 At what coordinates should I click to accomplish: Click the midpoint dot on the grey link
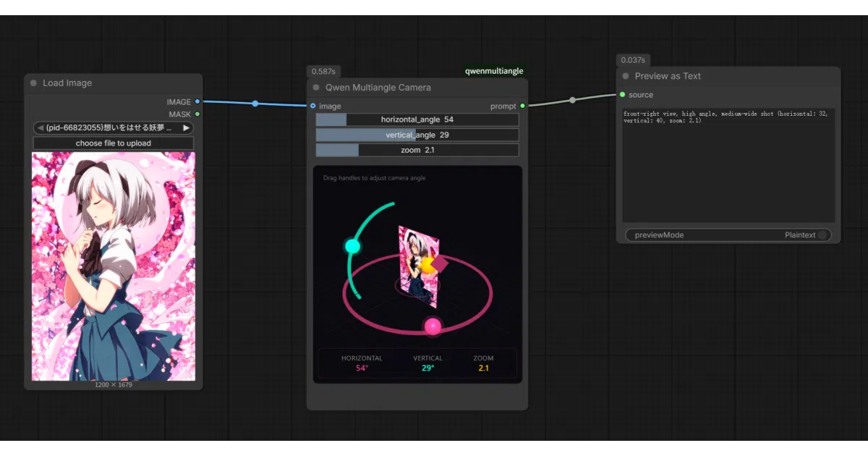coord(572,100)
